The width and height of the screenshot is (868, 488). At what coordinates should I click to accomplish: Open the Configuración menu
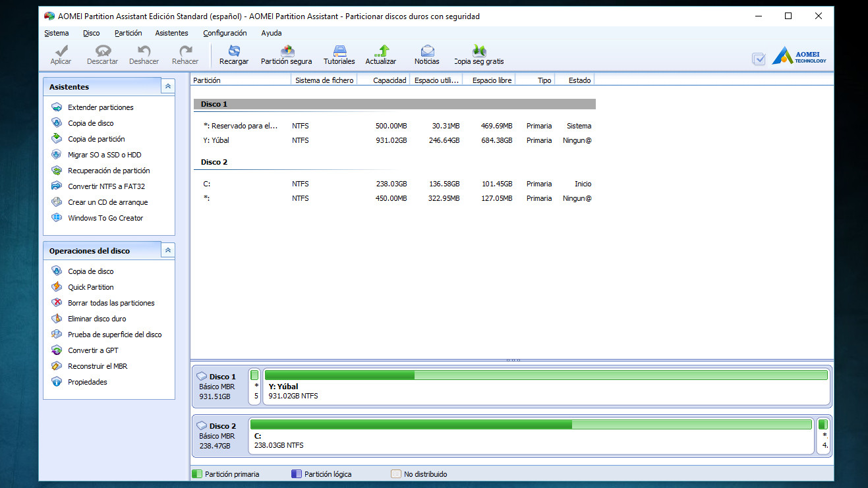click(x=225, y=33)
